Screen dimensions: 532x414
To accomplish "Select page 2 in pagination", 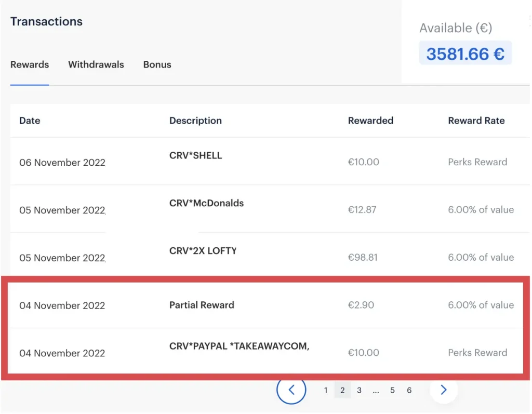I will pos(342,390).
